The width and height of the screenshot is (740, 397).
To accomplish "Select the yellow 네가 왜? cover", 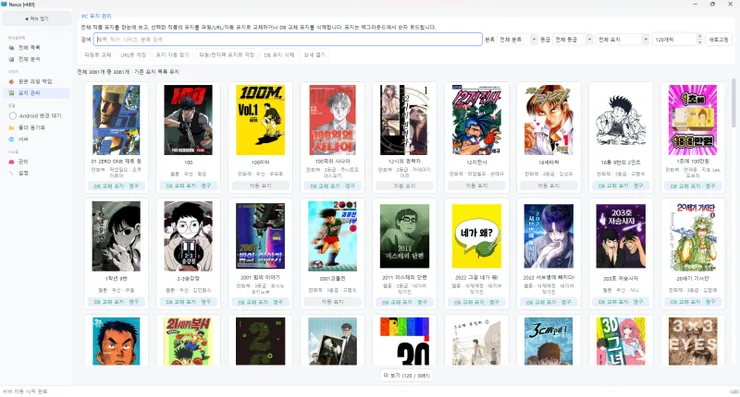I will click(477, 236).
